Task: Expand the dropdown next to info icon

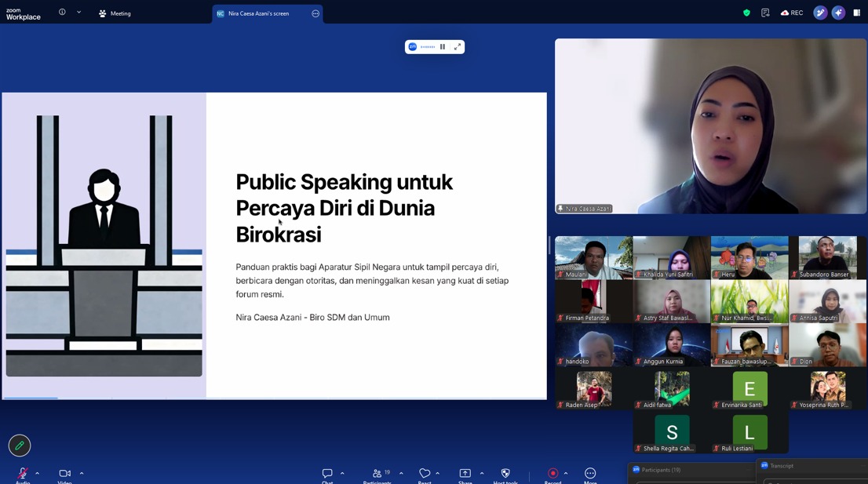Action: (x=78, y=13)
